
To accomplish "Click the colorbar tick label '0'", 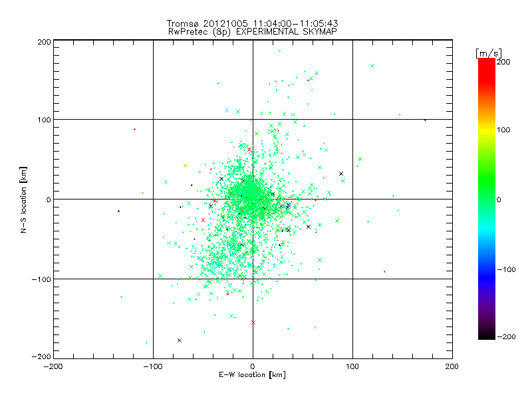I will (499, 199).
